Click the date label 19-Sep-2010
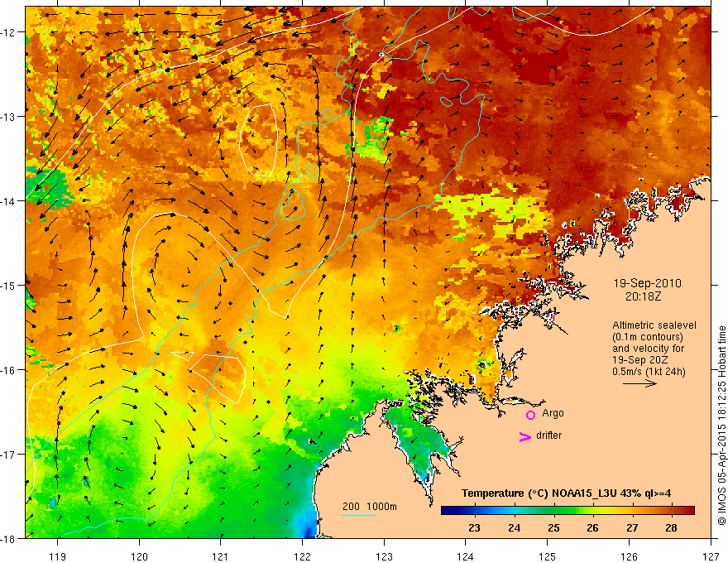The width and height of the screenshot is (728, 563). (647, 283)
